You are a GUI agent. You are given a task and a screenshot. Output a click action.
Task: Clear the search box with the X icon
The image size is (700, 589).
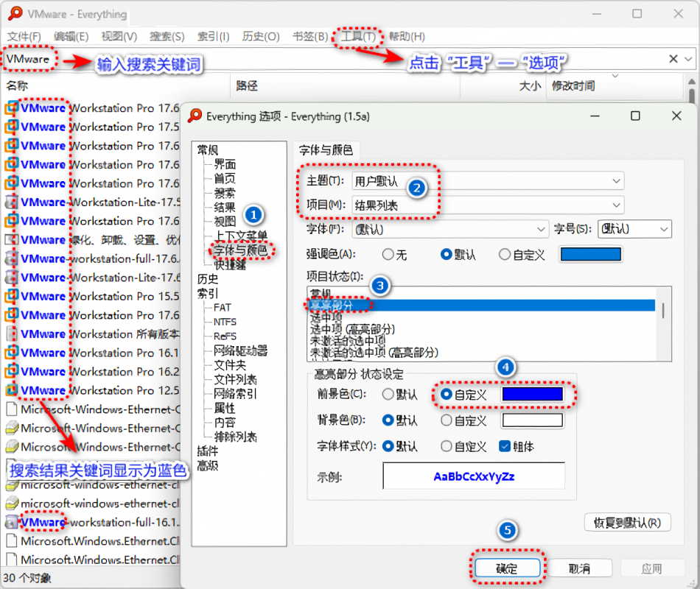pyautogui.click(x=673, y=59)
